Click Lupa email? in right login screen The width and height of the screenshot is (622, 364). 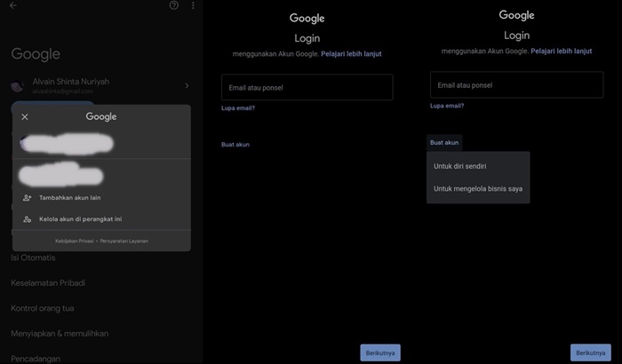point(447,106)
